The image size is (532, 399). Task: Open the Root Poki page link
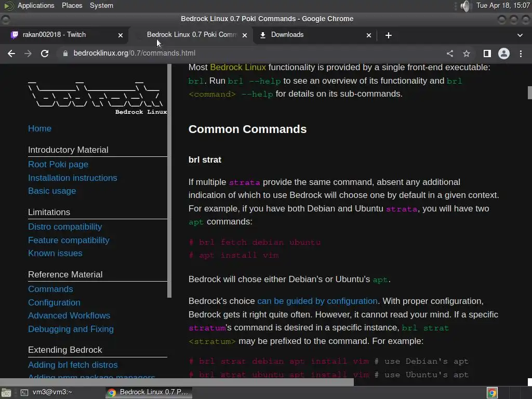(x=58, y=164)
